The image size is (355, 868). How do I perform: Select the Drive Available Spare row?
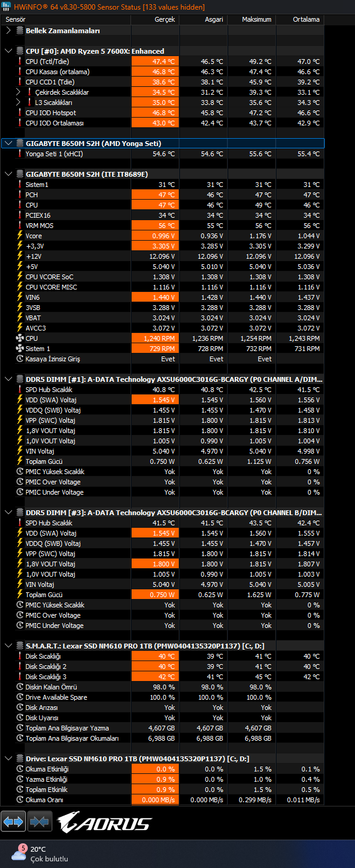pyautogui.click(x=163, y=697)
